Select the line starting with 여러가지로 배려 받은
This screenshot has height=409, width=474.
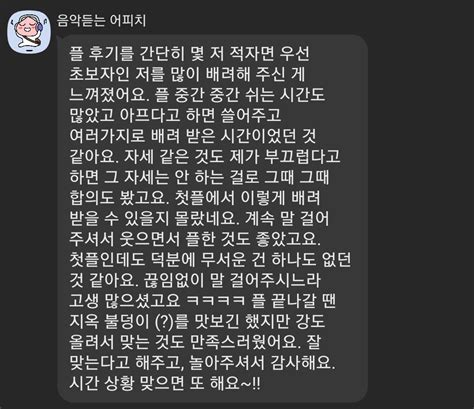[192, 136]
